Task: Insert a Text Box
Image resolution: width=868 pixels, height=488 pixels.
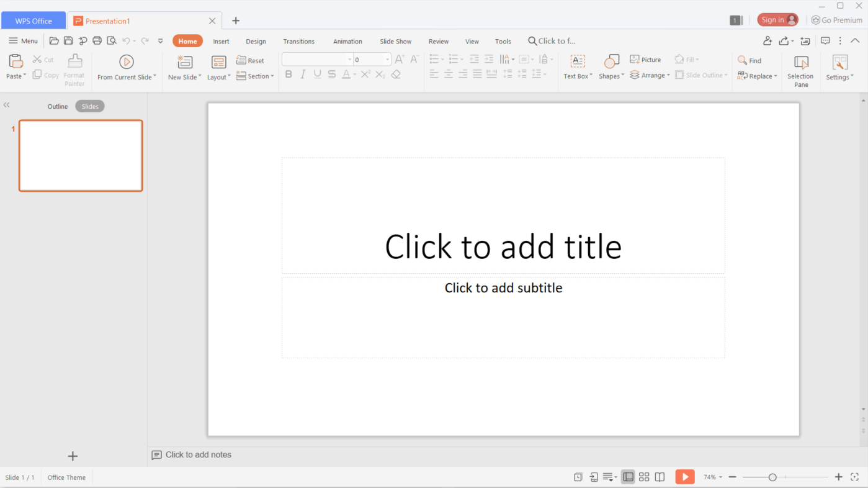Action: click(x=576, y=67)
